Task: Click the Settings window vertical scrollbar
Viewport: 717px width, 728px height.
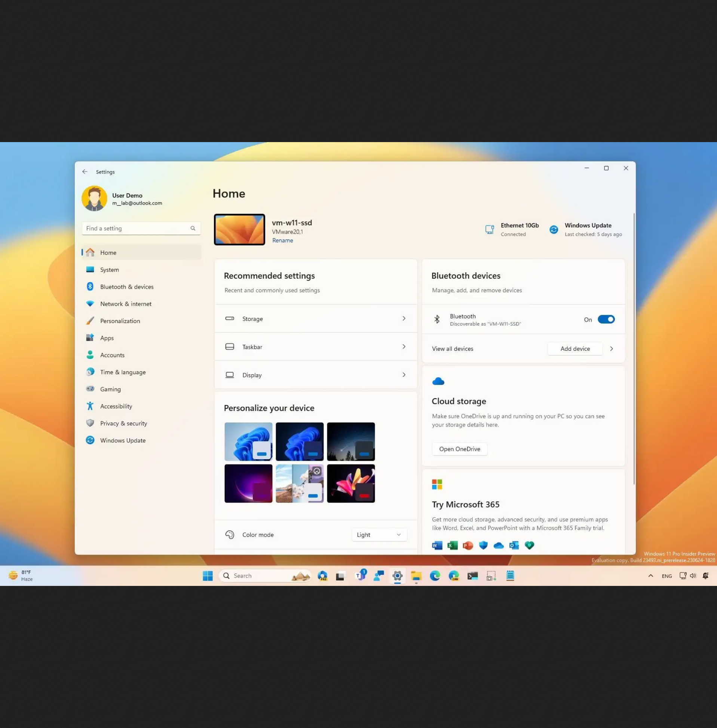Action: pos(634,348)
